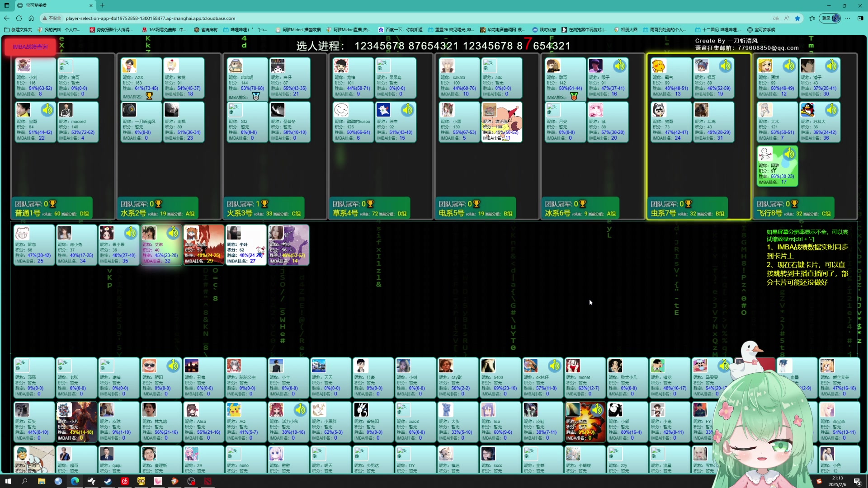Select player card sakata
Screen dimensions: 868x488
point(459,78)
